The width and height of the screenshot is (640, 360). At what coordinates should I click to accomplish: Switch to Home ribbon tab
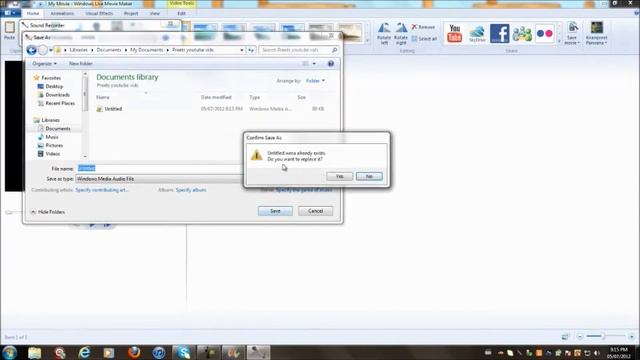33,13
